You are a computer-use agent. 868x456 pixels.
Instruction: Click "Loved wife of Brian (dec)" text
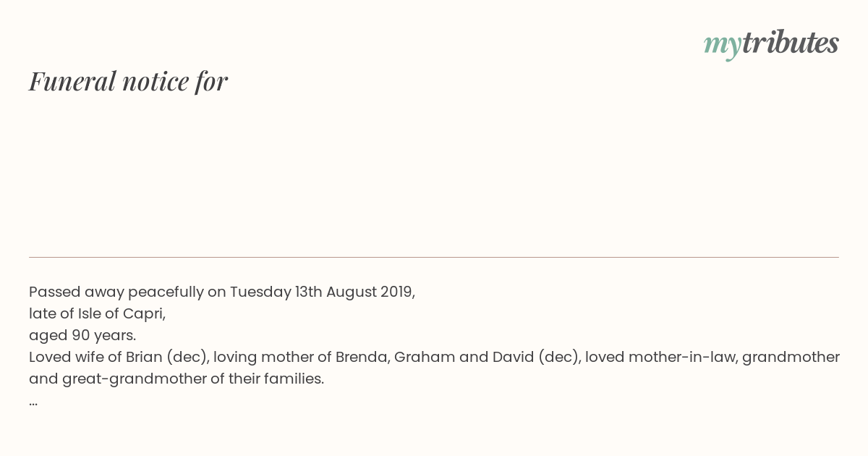(x=119, y=357)
